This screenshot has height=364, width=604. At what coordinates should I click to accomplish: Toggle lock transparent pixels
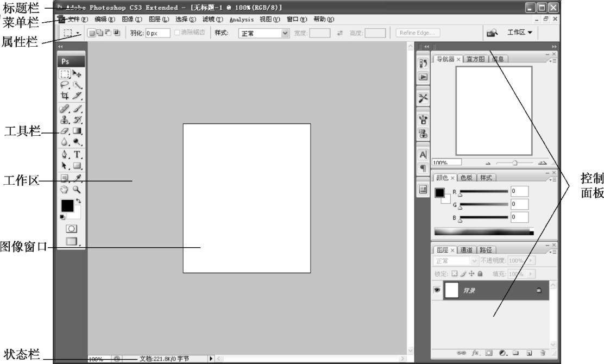[x=455, y=273]
